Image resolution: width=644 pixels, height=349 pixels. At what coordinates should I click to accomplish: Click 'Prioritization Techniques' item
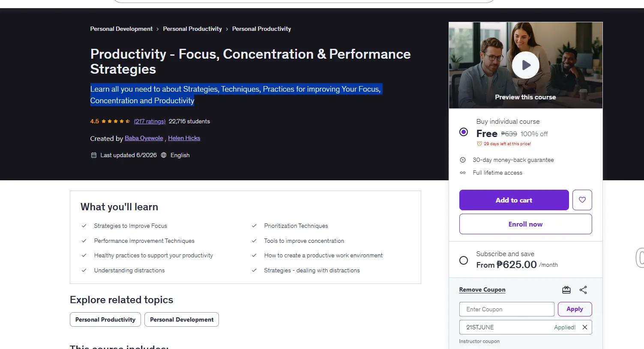(x=296, y=226)
